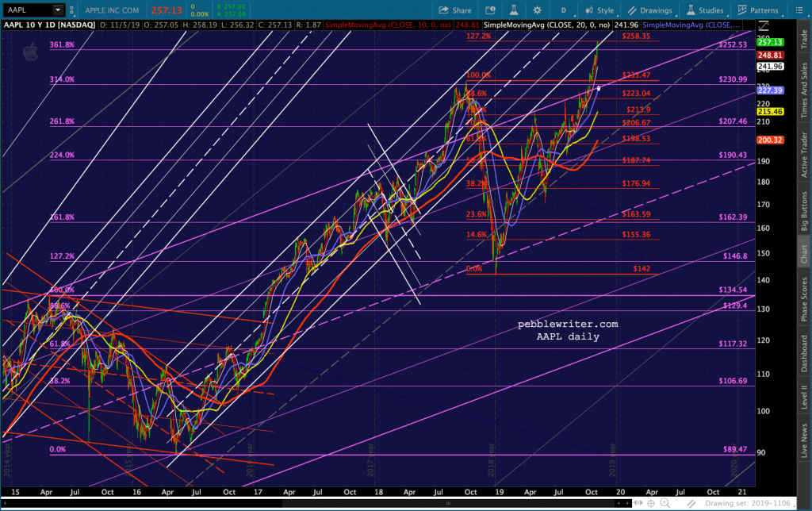The image size is (812, 511).
Task: Open the flask thinkScript icon
Action: click(514, 10)
